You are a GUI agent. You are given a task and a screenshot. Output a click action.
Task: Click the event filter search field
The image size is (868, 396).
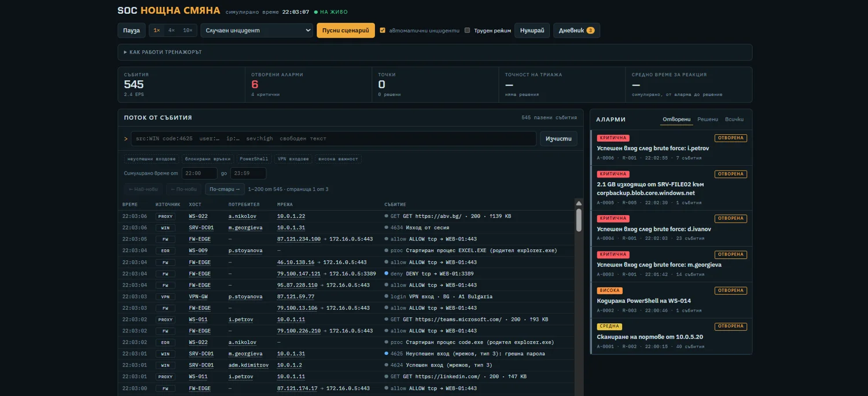[333, 139]
